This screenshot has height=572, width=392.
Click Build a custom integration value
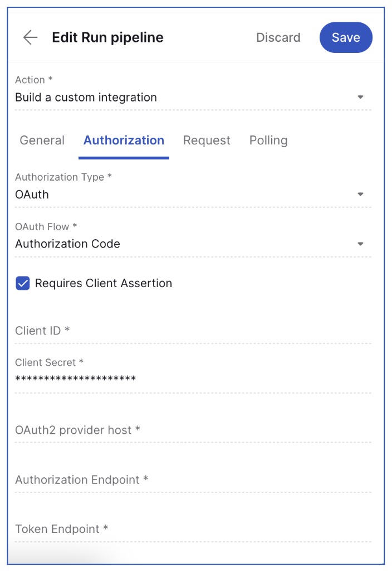(x=86, y=98)
